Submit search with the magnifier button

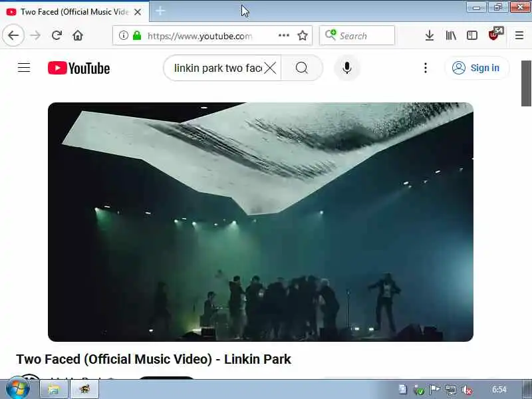point(302,68)
